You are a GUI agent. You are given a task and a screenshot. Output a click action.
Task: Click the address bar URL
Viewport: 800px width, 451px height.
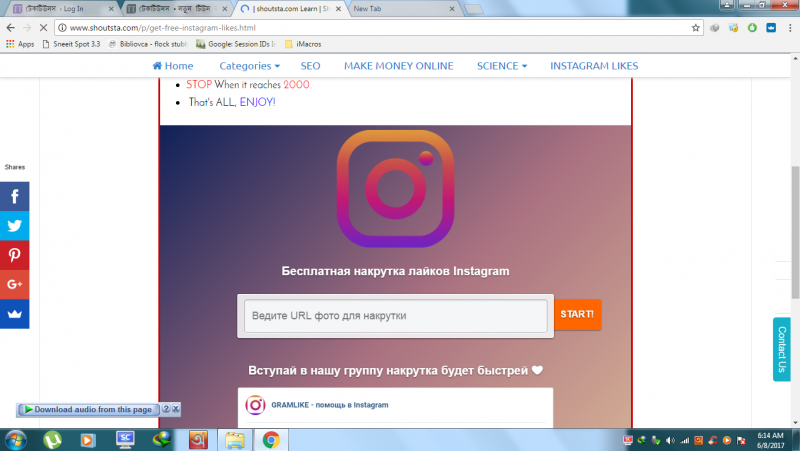coord(162,28)
